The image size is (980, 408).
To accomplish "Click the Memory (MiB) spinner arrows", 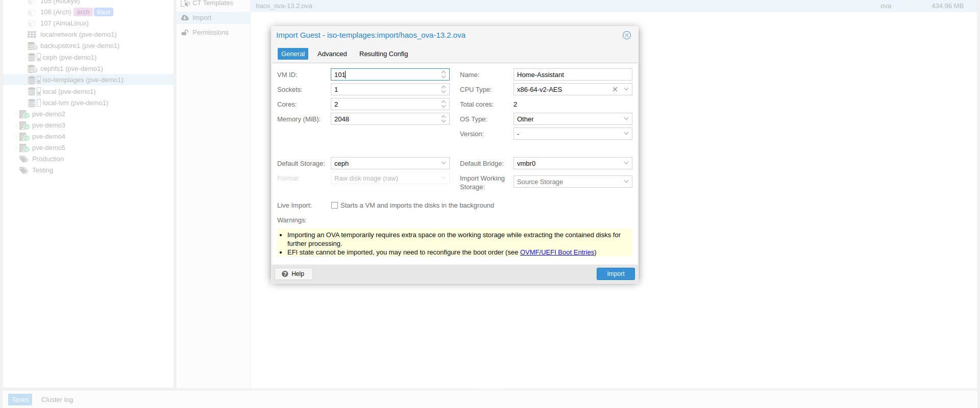I will (444, 119).
